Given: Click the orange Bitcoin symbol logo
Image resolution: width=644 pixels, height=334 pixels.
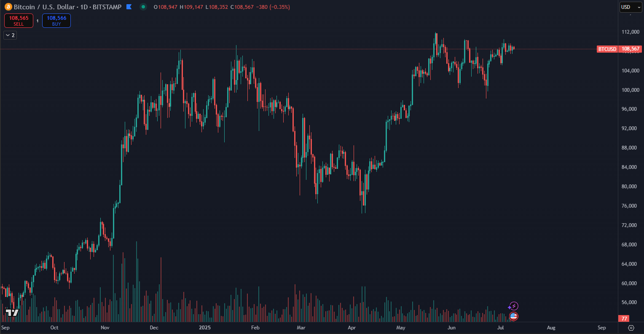Looking at the screenshot, I should (8, 7).
